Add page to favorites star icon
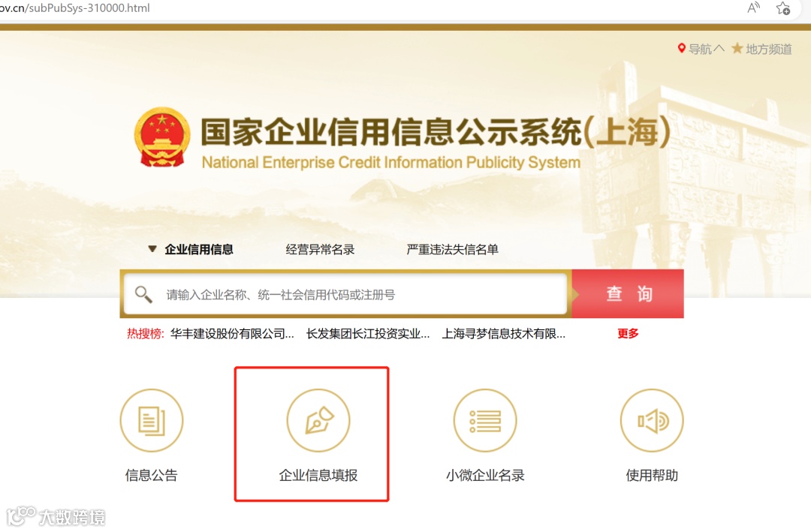 click(x=783, y=8)
